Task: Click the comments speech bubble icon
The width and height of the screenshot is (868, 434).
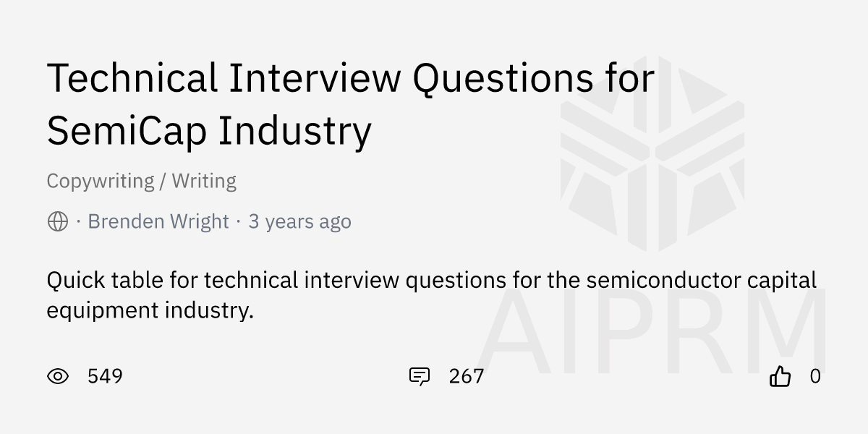Action: click(420, 376)
